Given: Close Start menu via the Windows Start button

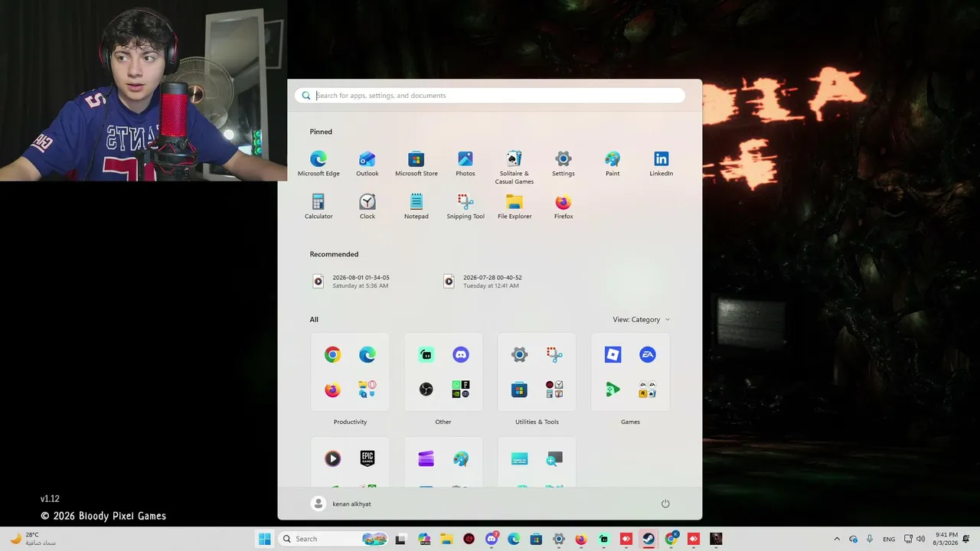Looking at the screenshot, I should point(264,539).
